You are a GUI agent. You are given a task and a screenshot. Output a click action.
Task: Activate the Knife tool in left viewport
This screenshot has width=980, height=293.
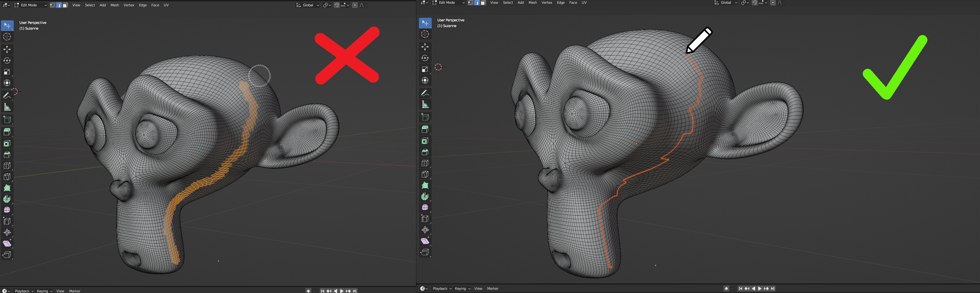click(7, 176)
